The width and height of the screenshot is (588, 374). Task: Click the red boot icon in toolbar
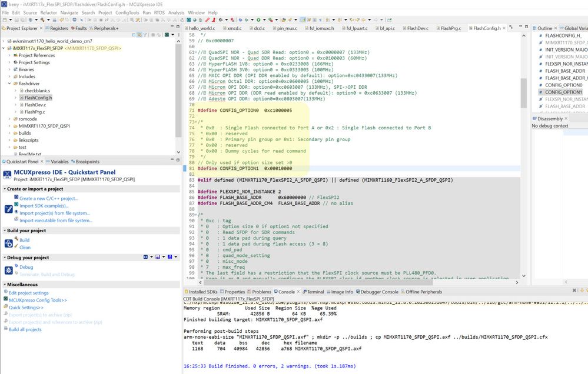click(x=213, y=20)
